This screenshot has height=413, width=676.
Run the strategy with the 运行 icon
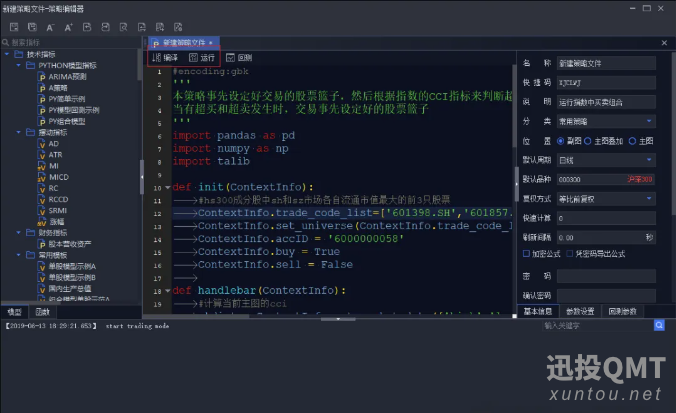tap(201, 58)
